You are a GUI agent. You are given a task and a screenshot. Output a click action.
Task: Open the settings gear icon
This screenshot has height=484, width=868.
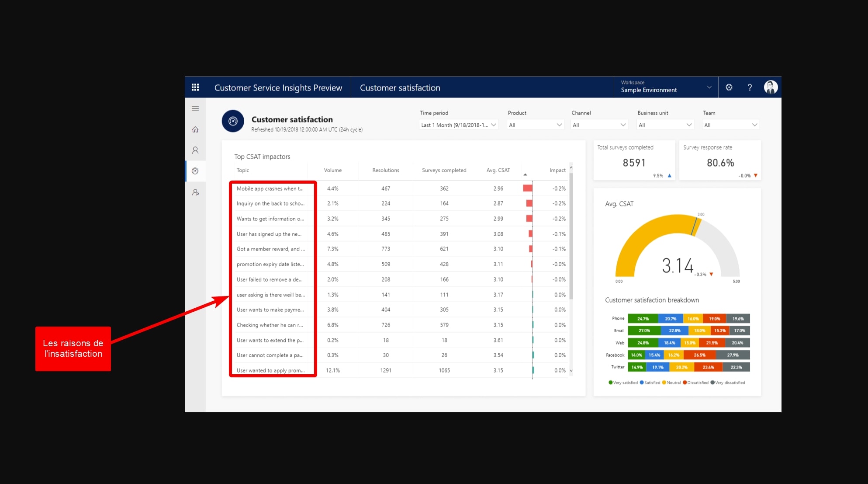pos(729,87)
